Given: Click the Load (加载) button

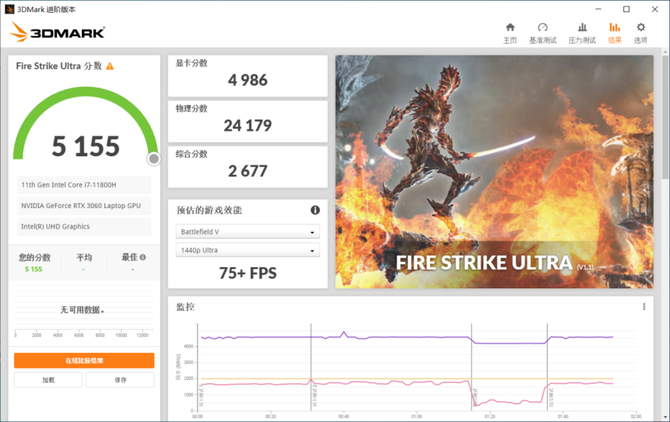Looking at the screenshot, I should (x=48, y=380).
